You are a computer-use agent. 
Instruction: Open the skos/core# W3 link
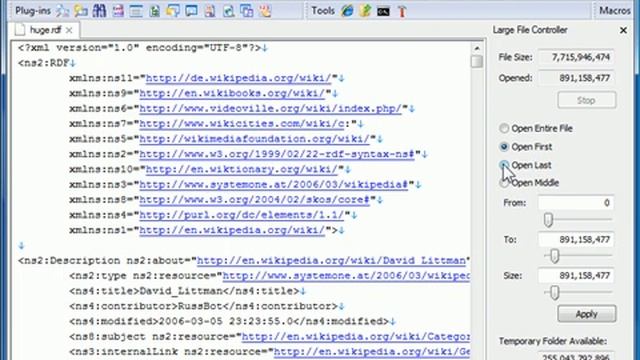pyautogui.click(x=254, y=200)
